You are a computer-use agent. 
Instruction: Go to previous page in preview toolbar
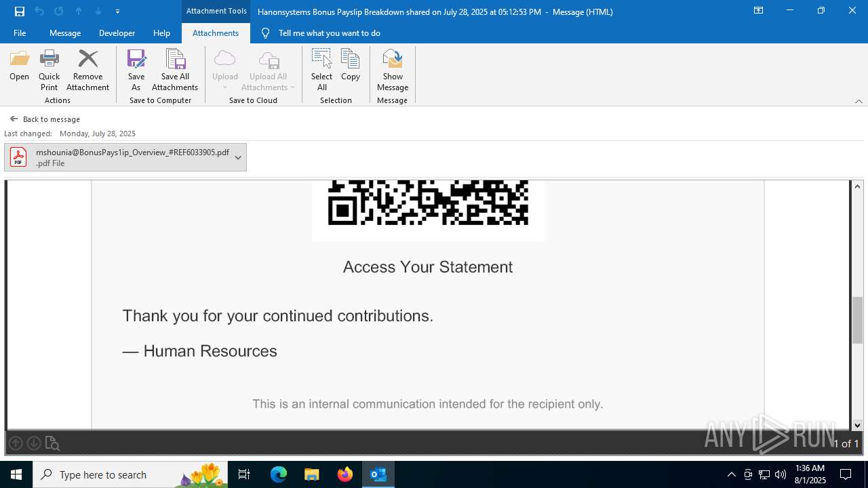click(16, 443)
